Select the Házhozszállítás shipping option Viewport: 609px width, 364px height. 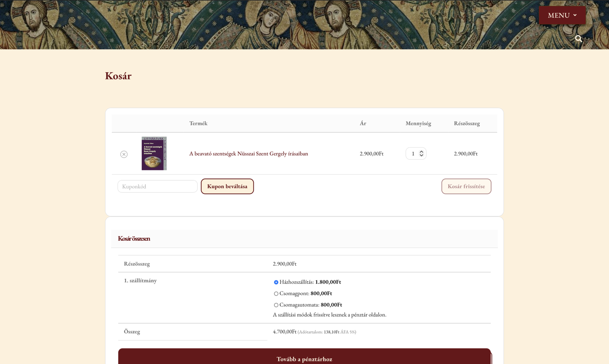[x=276, y=282]
